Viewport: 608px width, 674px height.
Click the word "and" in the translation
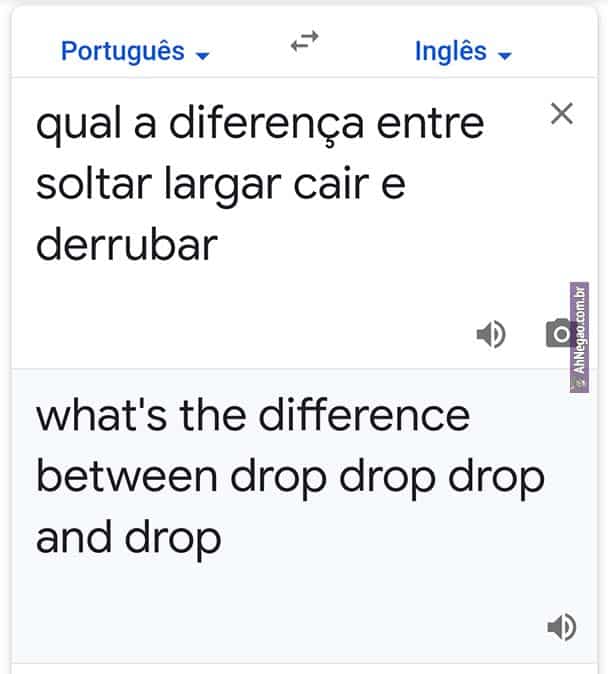(x=74, y=538)
